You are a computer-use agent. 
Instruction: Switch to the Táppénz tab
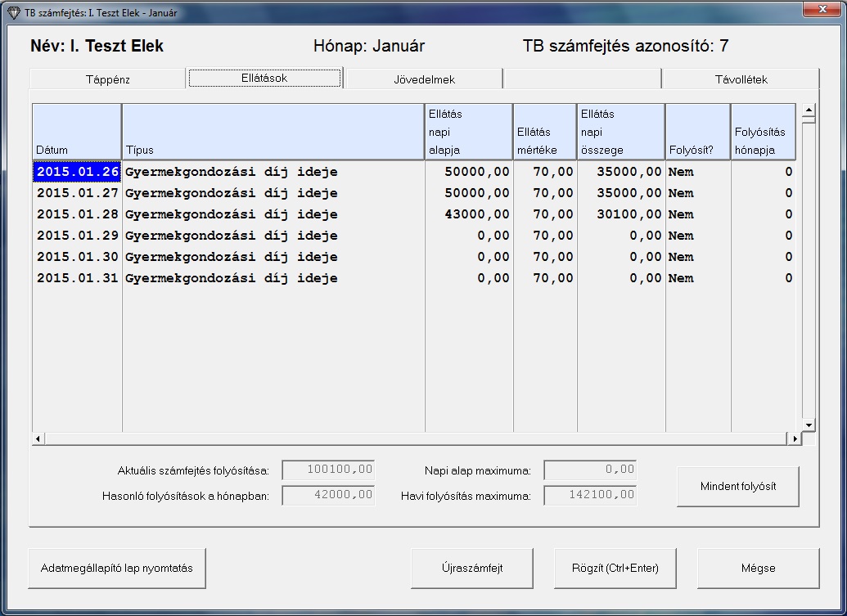108,79
